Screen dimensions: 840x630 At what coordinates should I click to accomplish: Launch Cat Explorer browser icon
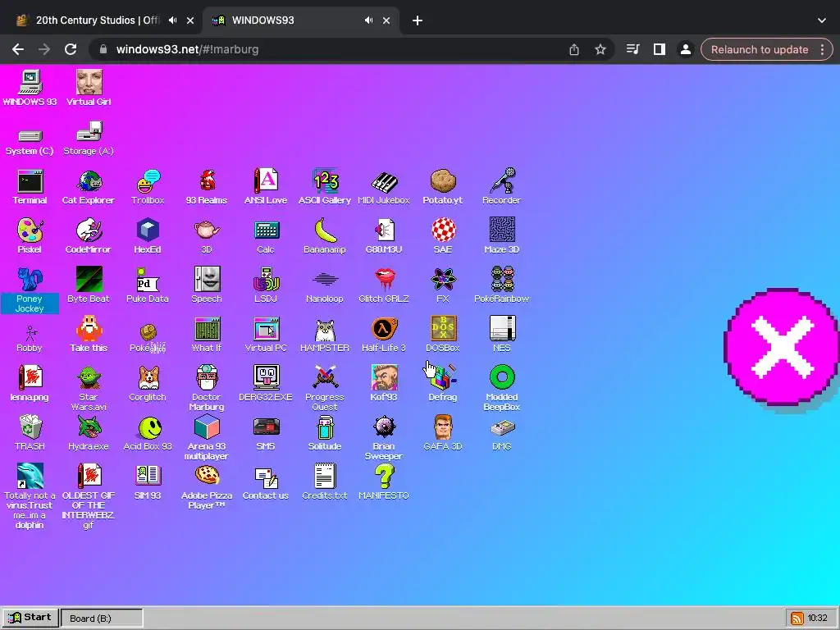pyautogui.click(x=89, y=187)
